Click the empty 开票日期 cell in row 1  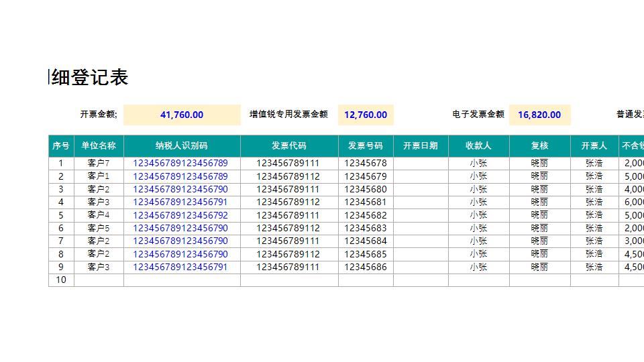(421, 164)
